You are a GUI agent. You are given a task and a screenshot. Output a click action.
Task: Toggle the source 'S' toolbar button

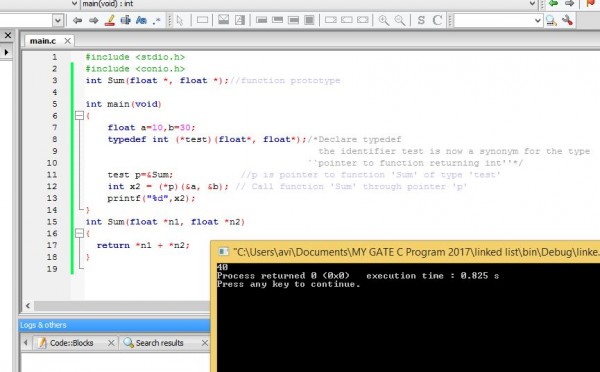pyautogui.click(x=421, y=20)
